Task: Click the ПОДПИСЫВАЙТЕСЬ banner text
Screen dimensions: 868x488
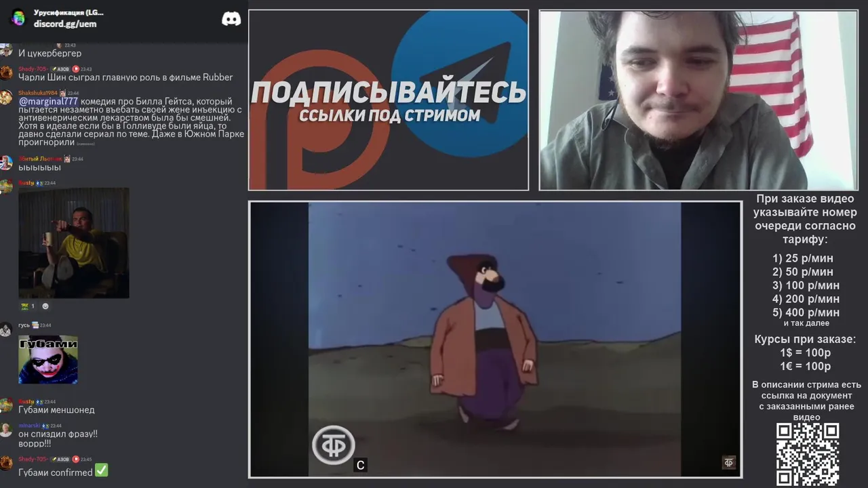Action: click(x=389, y=92)
